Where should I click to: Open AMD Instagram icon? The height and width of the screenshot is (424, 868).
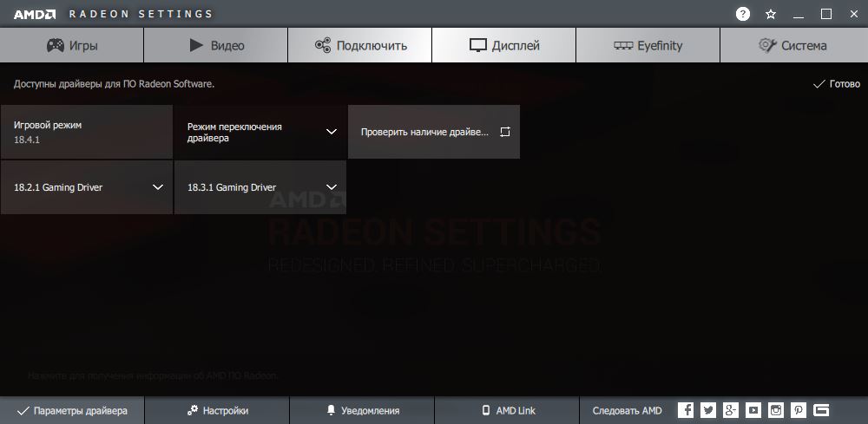tap(776, 410)
